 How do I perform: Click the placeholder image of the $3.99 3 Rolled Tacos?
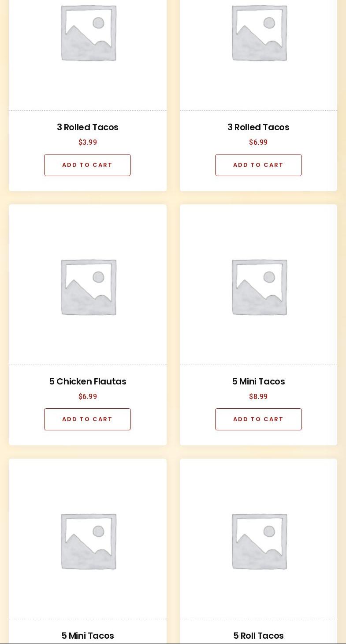tap(88, 34)
